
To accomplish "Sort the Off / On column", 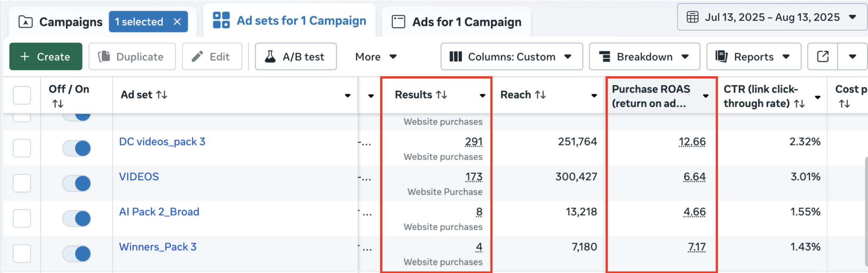I will click(x=58, y=104).
